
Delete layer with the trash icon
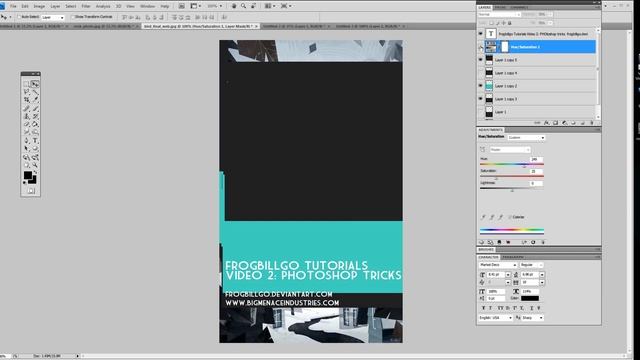[x=591, y=123]
